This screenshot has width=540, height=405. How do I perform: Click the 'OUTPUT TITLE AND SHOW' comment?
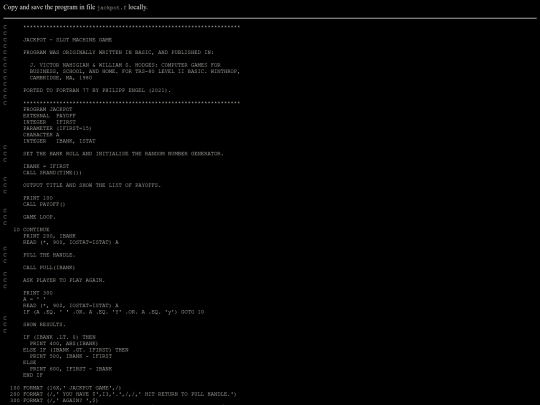click(92, 185)
